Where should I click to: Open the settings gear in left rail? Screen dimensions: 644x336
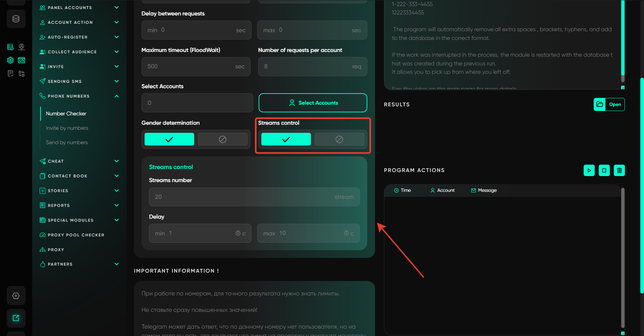tap(16, 296)
